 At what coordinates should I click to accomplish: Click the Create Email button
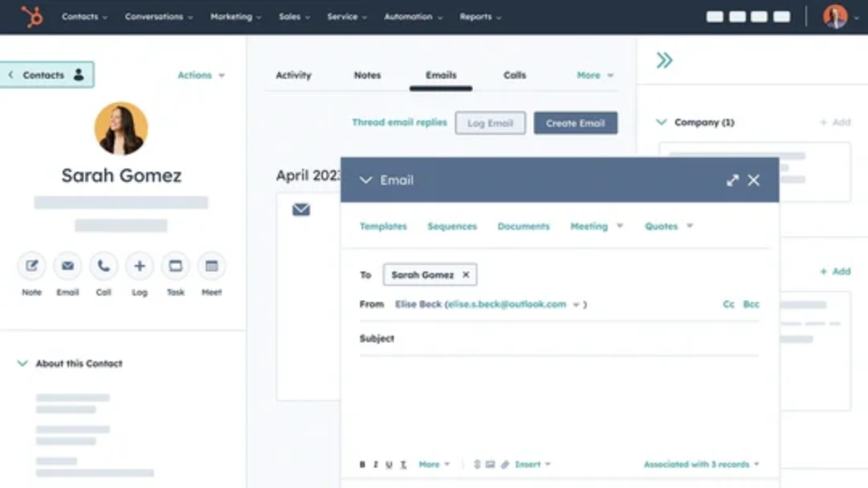[x=576, y=122]
